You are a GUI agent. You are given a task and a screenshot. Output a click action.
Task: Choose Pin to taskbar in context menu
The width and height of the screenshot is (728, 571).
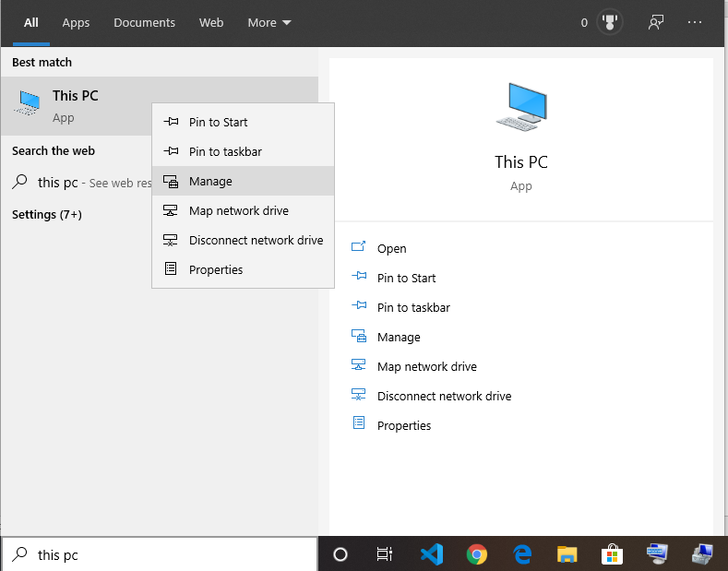pyautogui.click(x=223, y=152)
